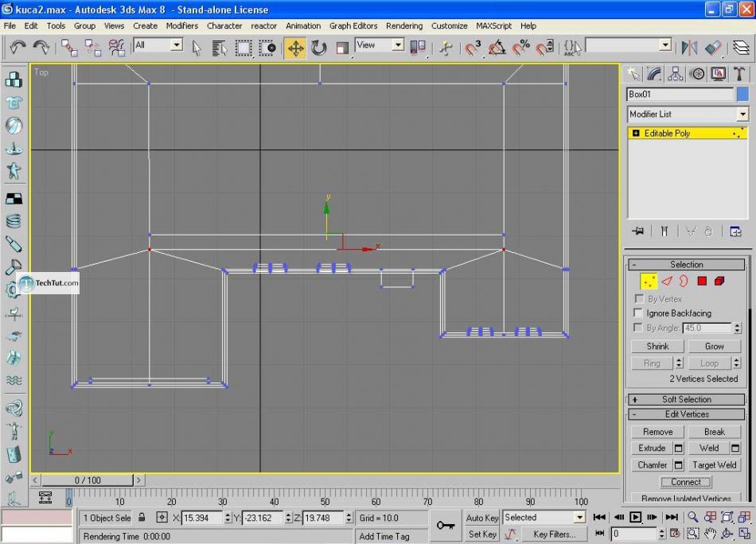Switch to the Create command panel
This screenshot has width=756, height=544.
(x=633, y=74)
